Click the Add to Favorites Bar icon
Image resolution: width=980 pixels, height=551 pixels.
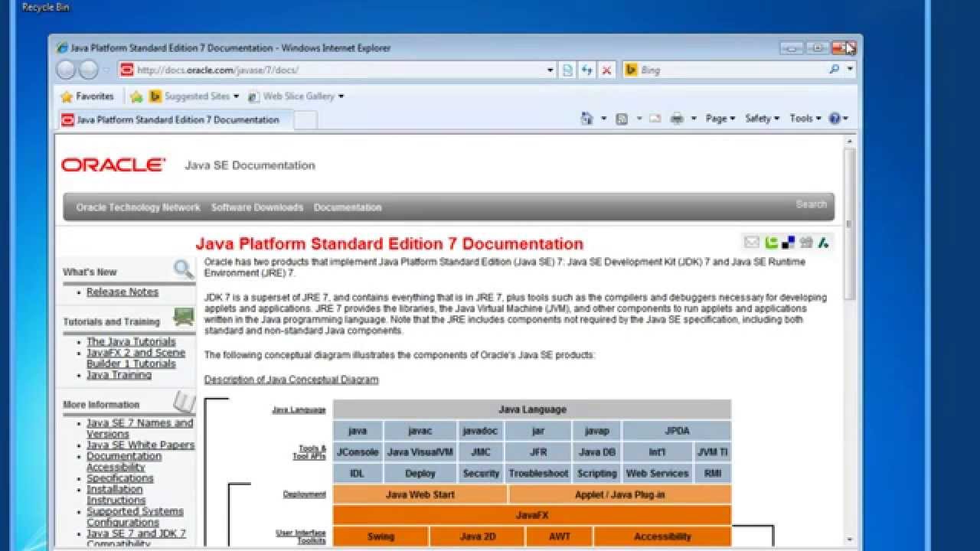(x=136, y=96)
